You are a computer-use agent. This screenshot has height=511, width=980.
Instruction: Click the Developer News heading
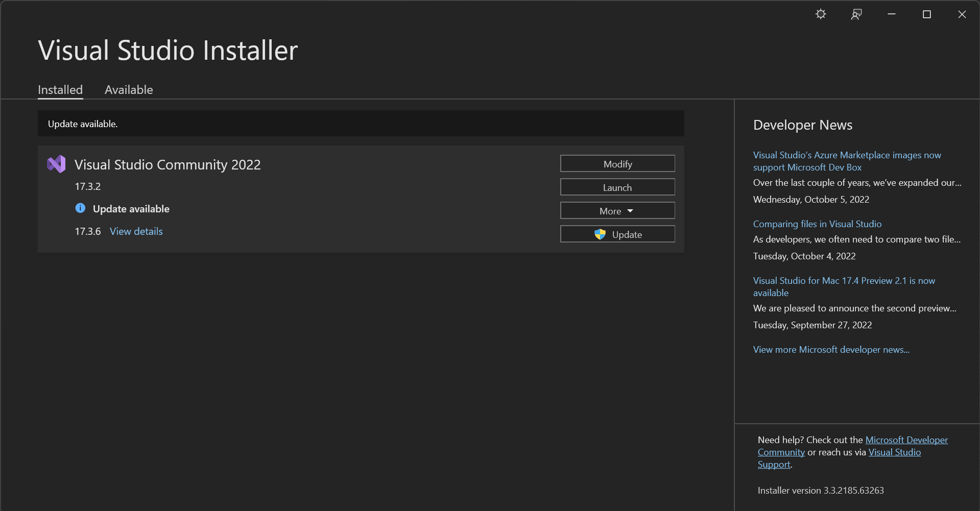point(803,125)
